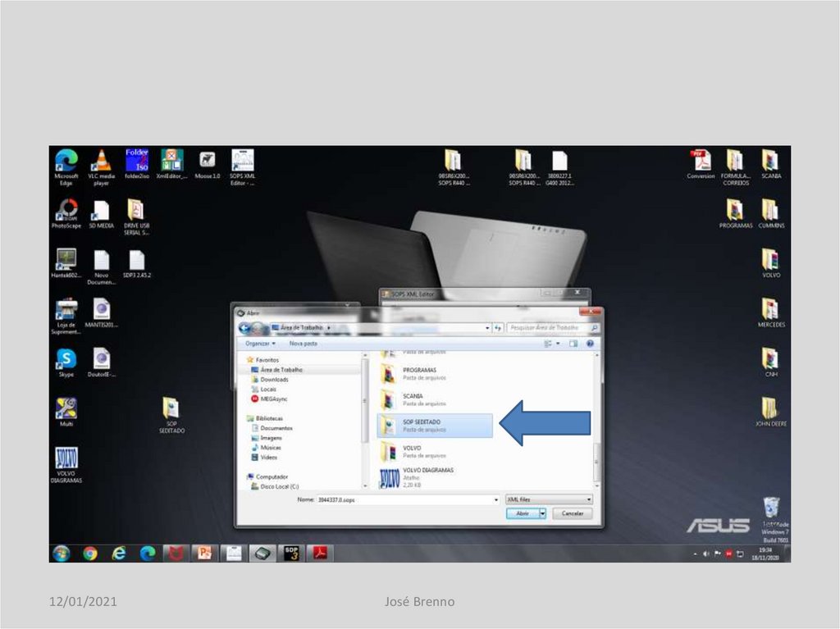
Task: Select the MERCEDES desktop folder
Action: click(771, 313)
